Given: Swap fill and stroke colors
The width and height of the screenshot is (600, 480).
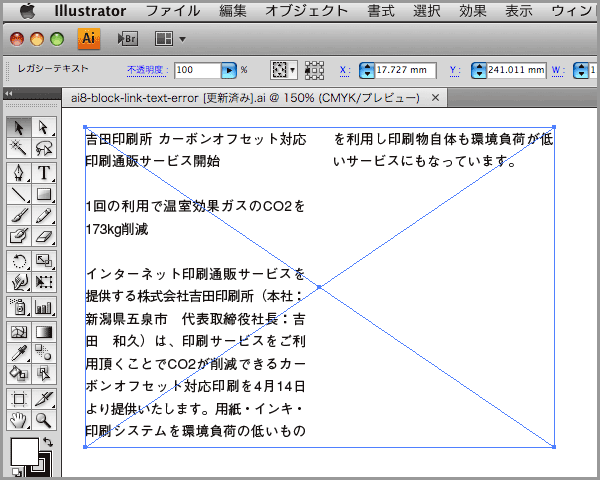Looking at the screenshot, I should tap(47, 441).
